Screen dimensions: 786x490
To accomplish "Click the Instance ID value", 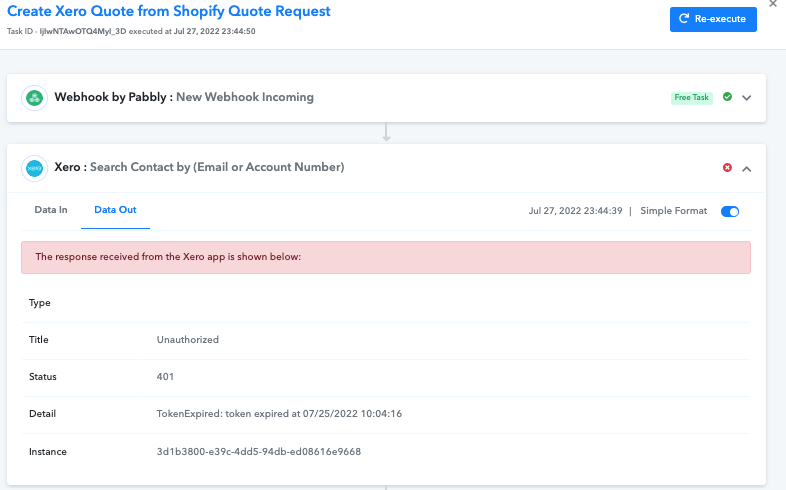I will 259,452.
